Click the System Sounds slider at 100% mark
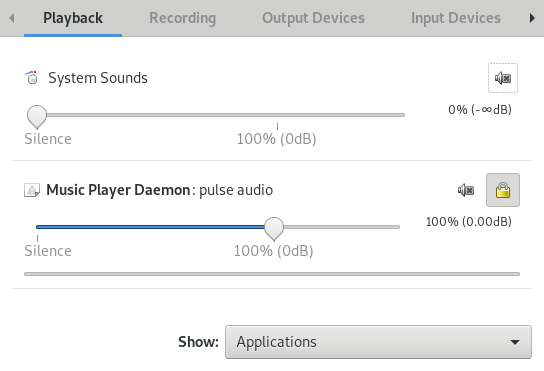This screenshot has height=371, width=544. pos(277,115)
